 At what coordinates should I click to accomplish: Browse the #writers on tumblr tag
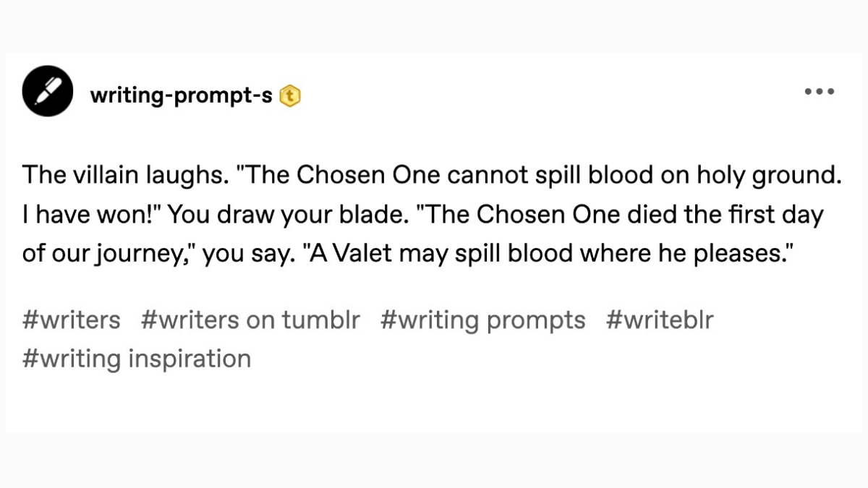point(250,320)
